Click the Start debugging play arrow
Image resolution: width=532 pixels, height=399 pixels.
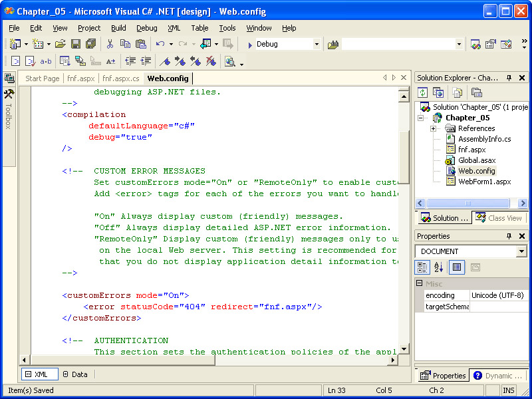pos(249,45)
